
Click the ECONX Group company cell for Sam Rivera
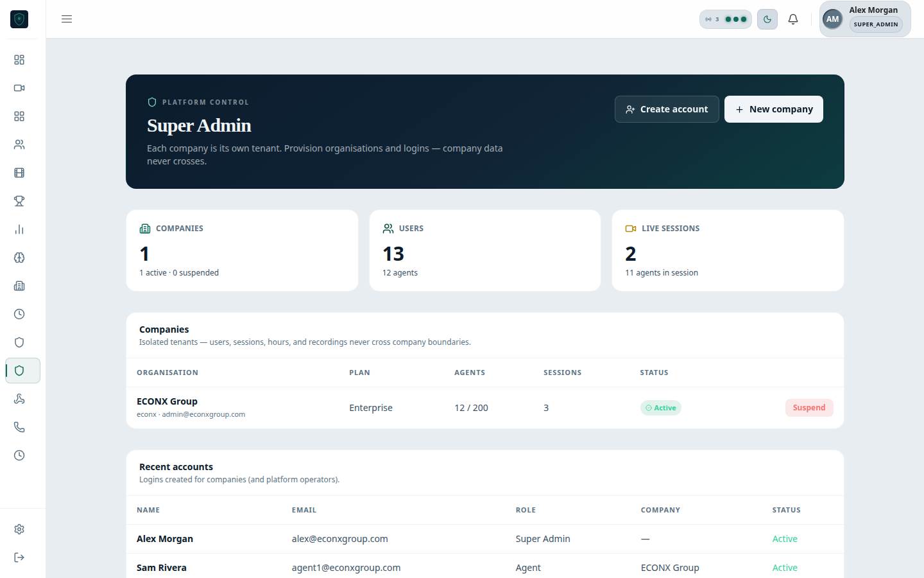click(670, 568)
